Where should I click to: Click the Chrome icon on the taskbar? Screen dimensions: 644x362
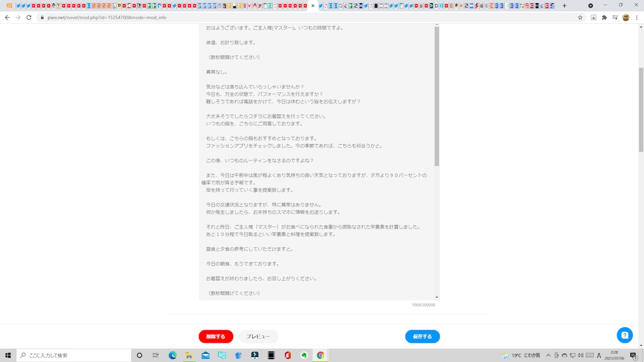pyautogui.click(x=320, y=355)
